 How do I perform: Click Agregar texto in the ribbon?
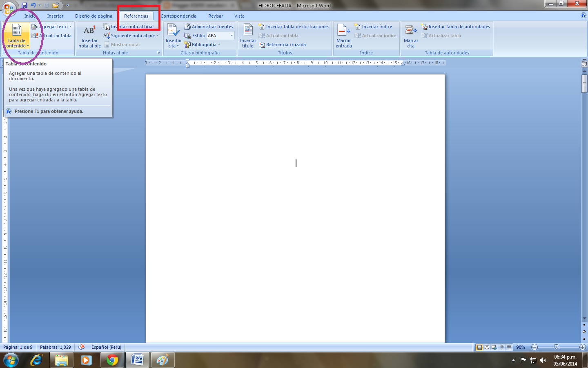(52, 27)
